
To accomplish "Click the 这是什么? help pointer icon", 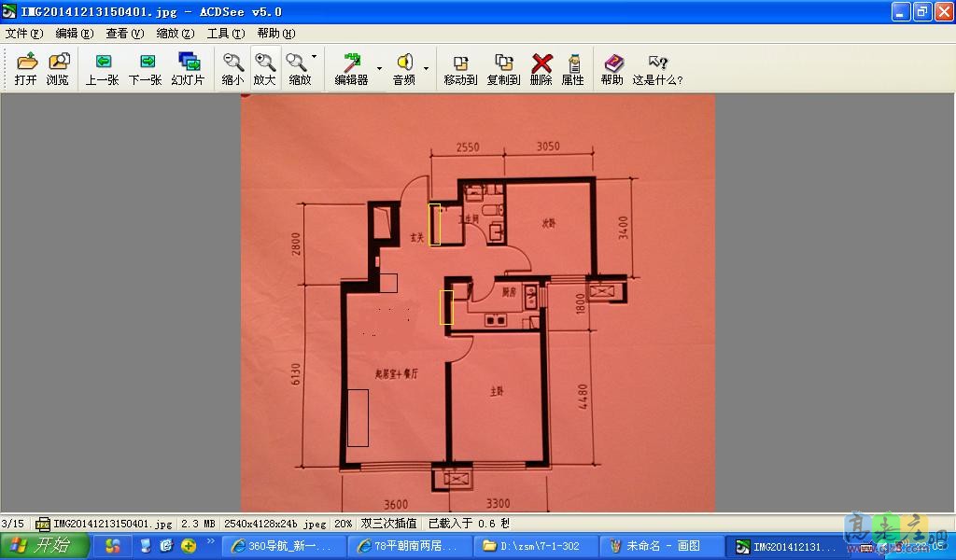I will click(x=657, y=69).
